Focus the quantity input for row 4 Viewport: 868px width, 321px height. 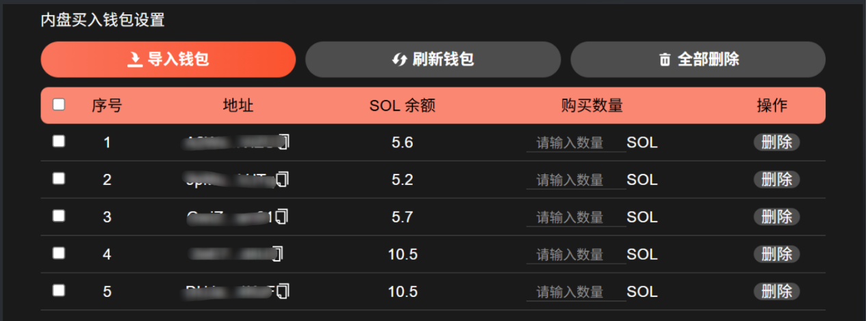pos(576,255)
